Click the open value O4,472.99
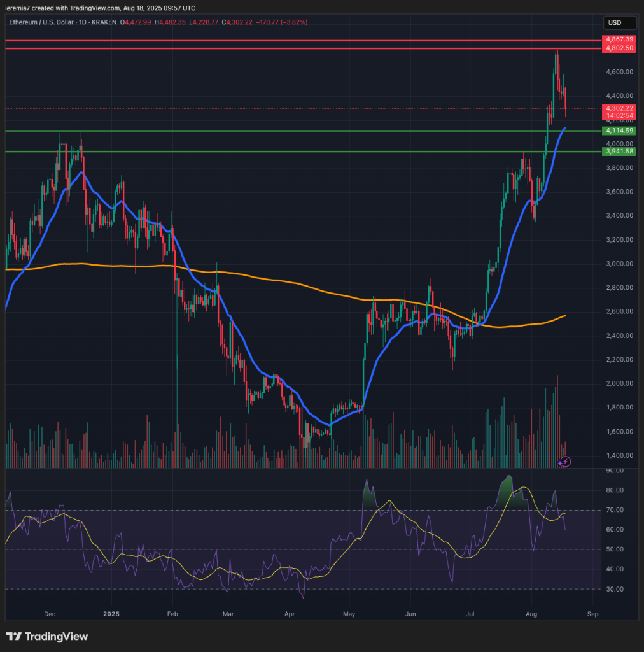 pyautogui.click(x=136, y=22)
